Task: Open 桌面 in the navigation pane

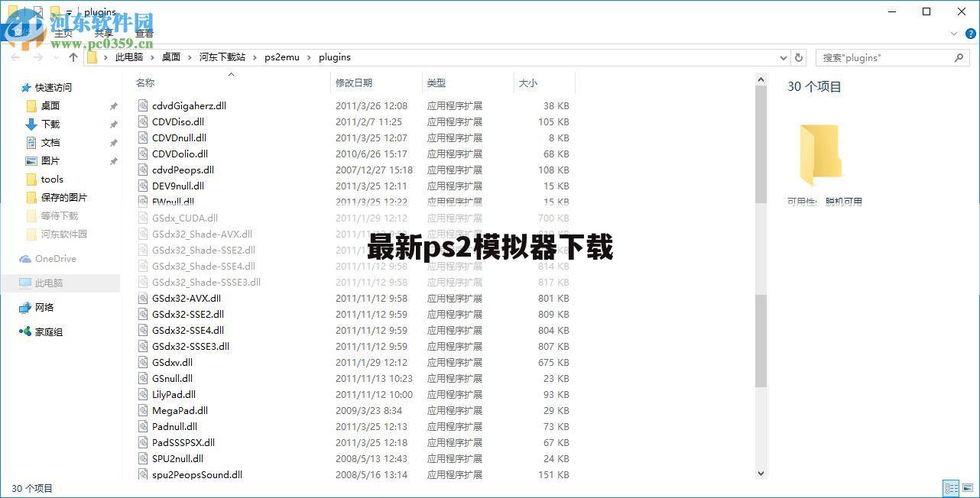Action: pos(50,106)
